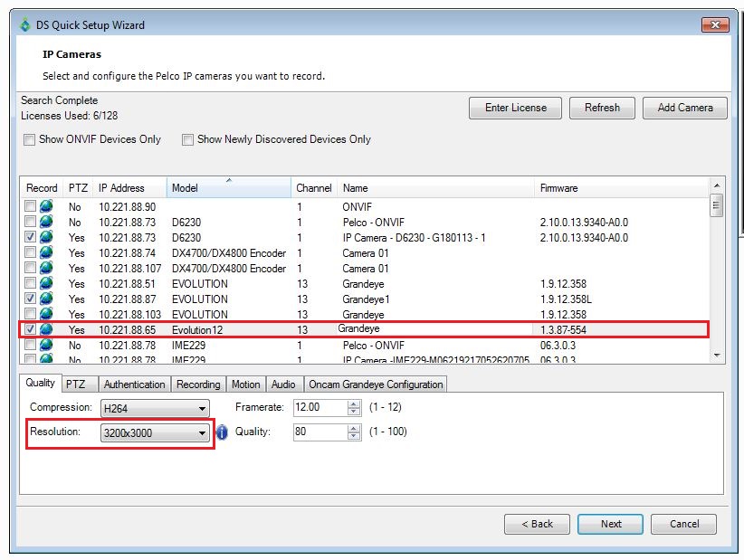This screenshot has width=744, height=560.
Task: Click the Refresh button
Action: (602, 108)
